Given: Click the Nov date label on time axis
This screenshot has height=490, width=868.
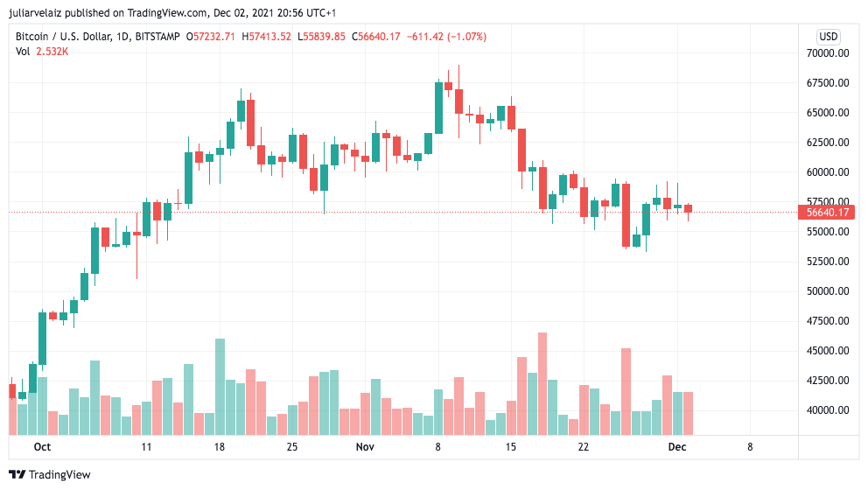Looking at the screenshot, I should (365, 447).
